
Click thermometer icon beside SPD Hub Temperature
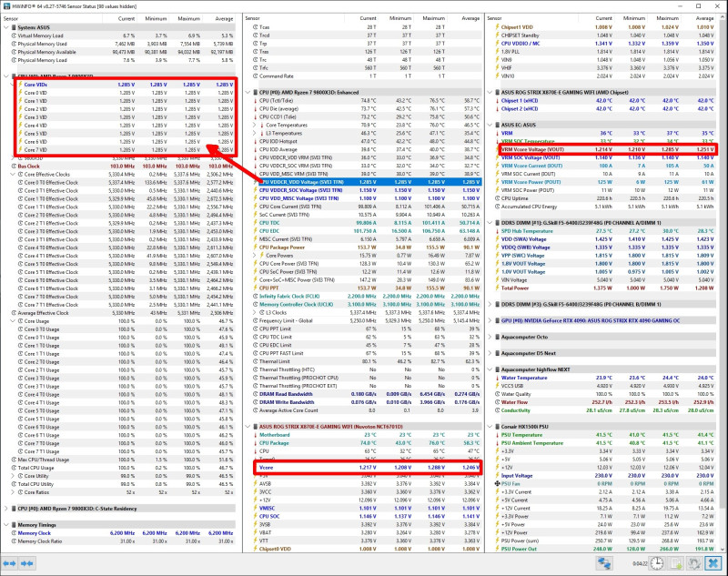pos(497,231)
